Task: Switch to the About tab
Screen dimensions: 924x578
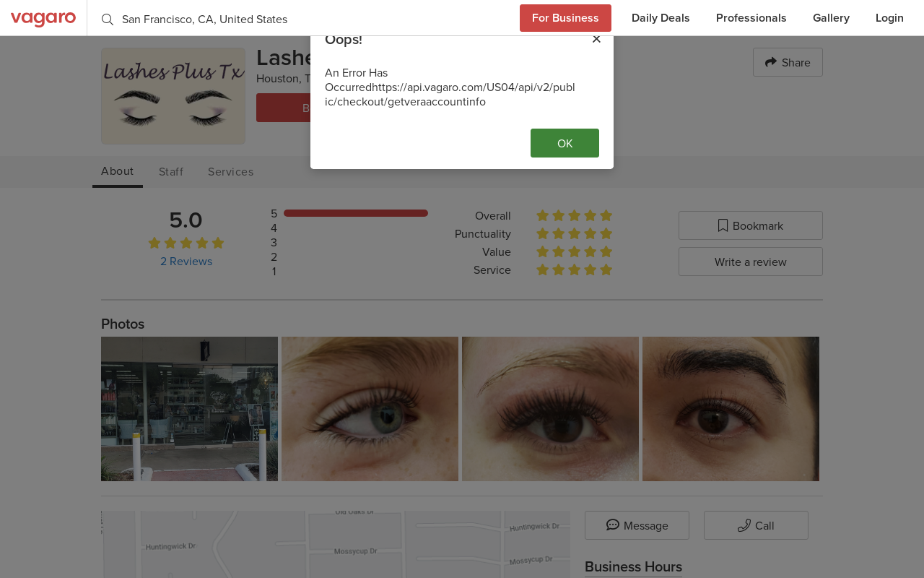Action: (118, 171)
